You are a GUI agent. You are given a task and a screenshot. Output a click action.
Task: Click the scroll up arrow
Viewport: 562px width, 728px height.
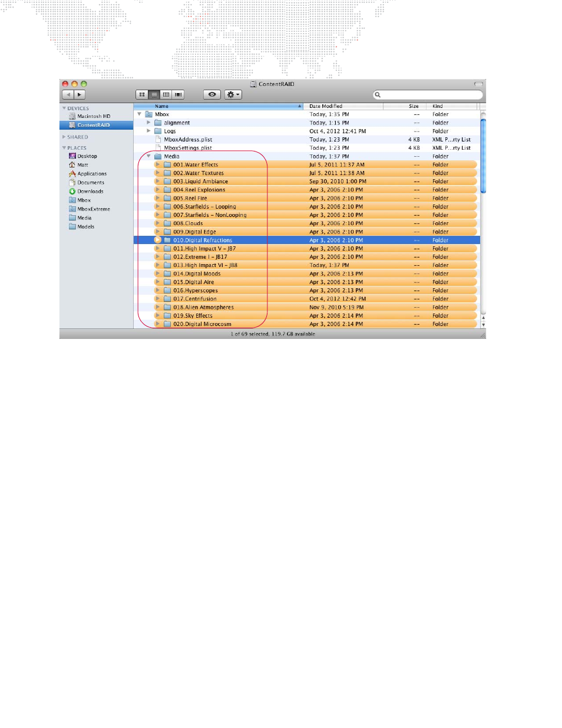pos(483,318)
